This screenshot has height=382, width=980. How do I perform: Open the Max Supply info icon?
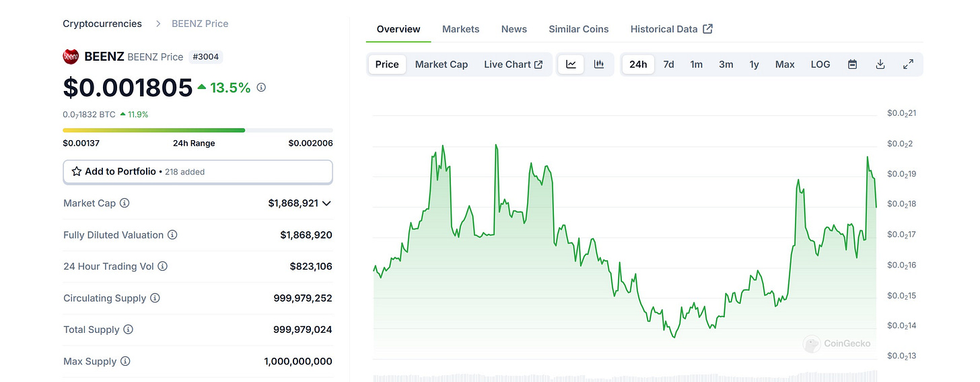tap(125, 361)
